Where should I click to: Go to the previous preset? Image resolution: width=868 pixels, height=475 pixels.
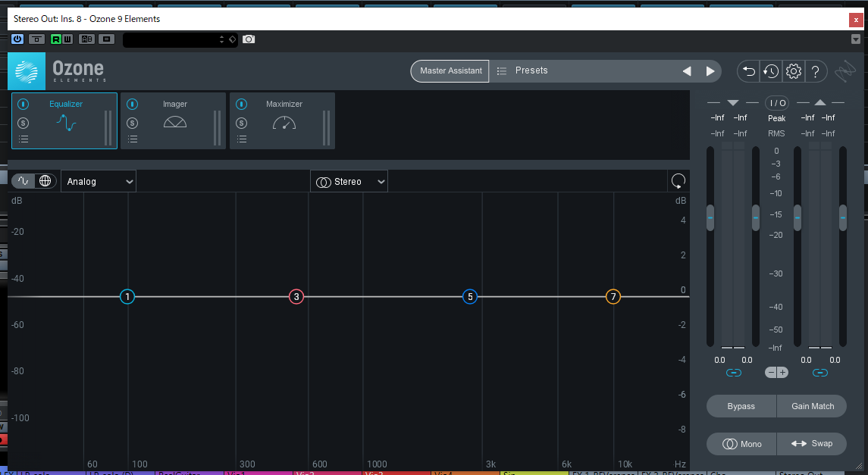(x=686, y=70)
